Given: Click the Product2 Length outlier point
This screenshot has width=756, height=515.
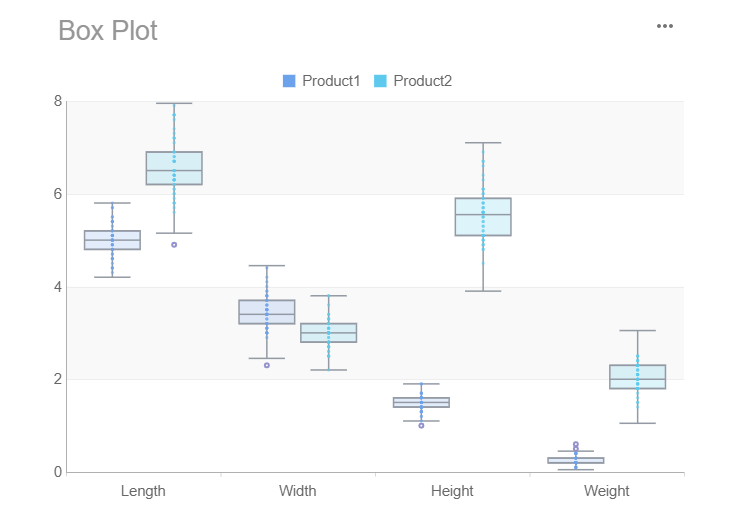Looking at the screenshot, I should coord(174,244).
